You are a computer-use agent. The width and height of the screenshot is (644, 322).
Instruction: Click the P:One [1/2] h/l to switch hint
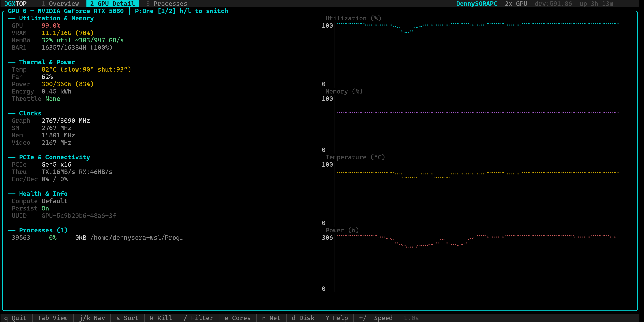coord(182,11)
